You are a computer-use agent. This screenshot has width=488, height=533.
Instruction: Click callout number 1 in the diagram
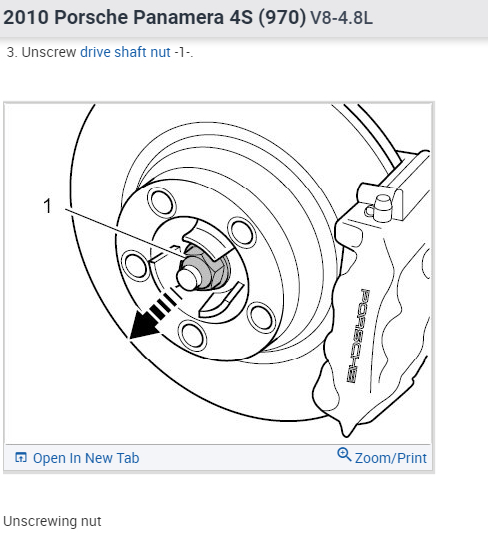pyautogui.click(x=48, y=206)
